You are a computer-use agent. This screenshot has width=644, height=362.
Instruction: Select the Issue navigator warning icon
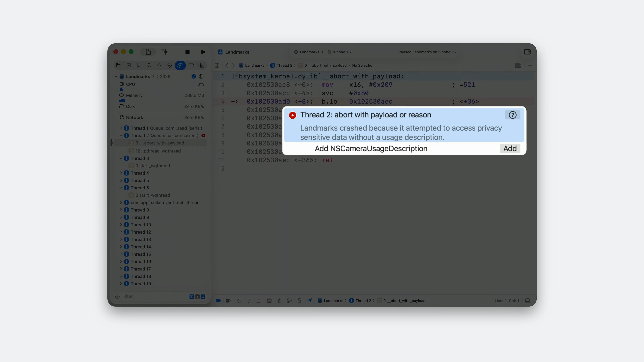click(159, 66)
